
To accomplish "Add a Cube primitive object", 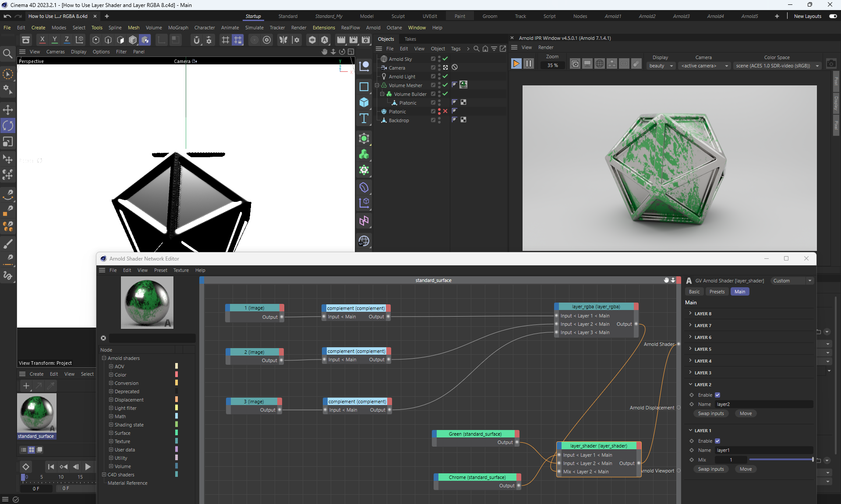I will click(x=364, y=102).
